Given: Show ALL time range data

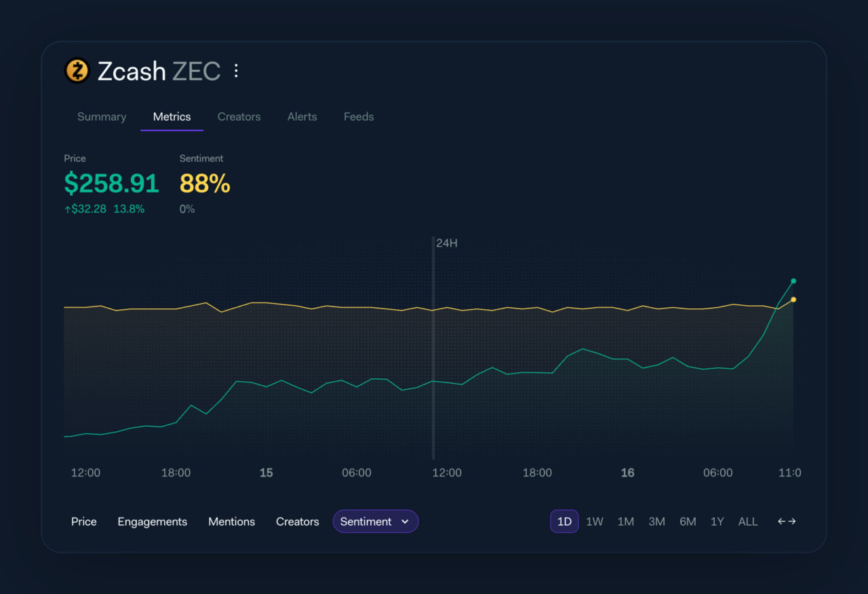Looking at the screenshot, I should pos(748,521).
